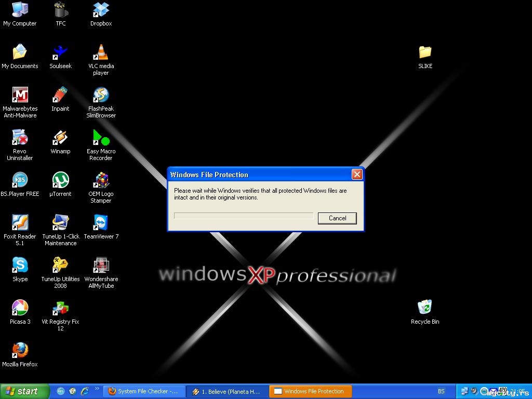Open the Start menu
Screen dimensions: 532x399
tap(24, 391)
